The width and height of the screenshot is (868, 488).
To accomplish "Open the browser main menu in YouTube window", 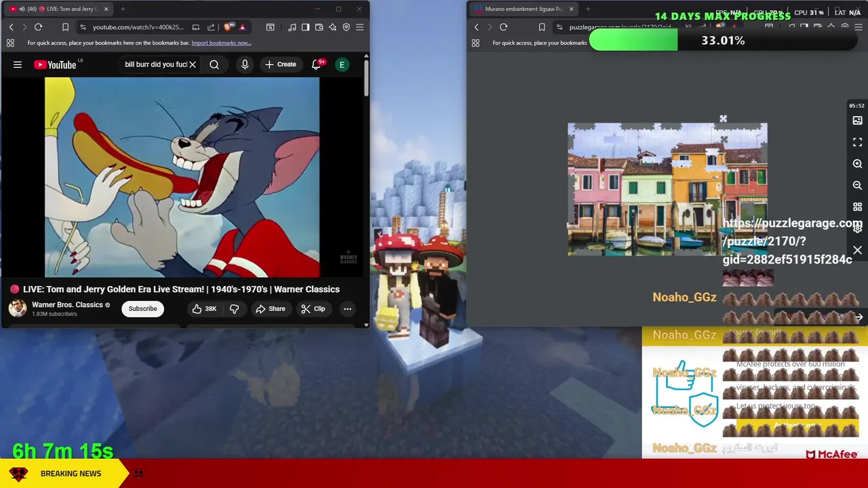I will [360, 27].
